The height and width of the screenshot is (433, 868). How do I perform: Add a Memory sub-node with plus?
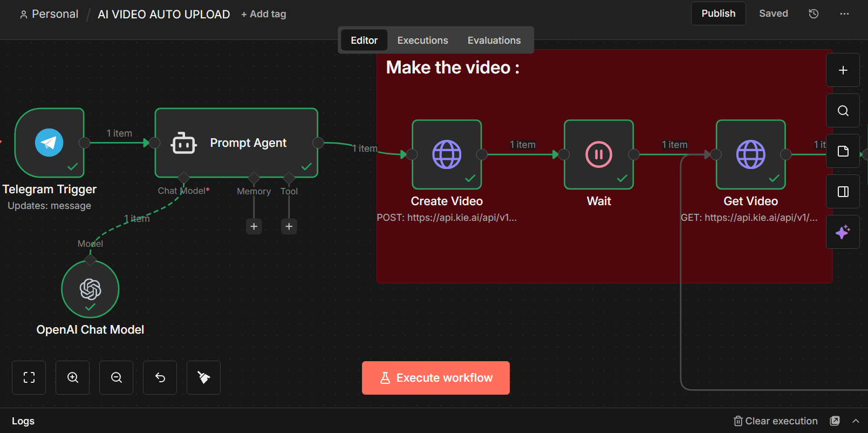tap(254, 226)
